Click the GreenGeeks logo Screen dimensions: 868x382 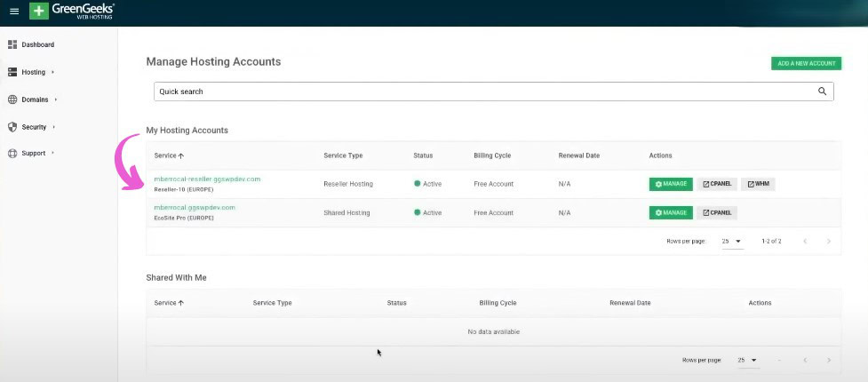(72, 11)
